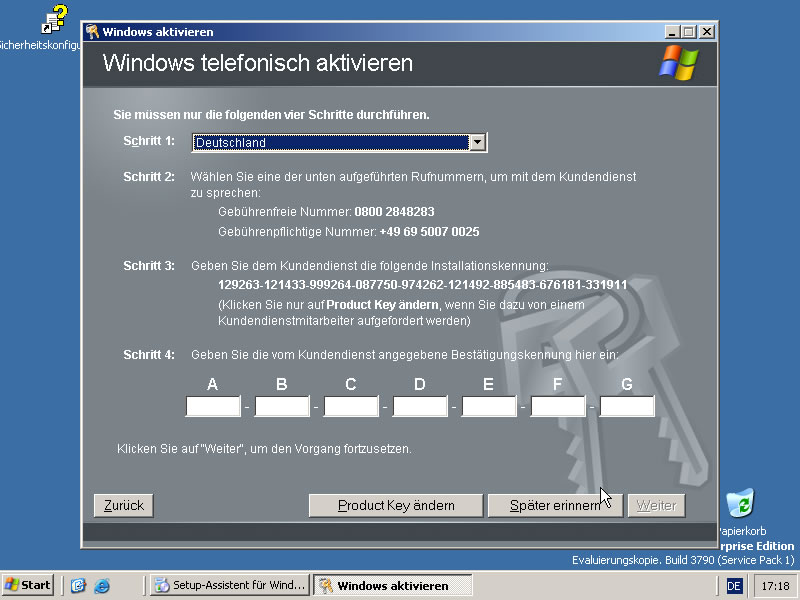The image size is (800, 600).
Task: Expand the Deutschland country dropdown arrow
Action: click(x=478, y=143)
